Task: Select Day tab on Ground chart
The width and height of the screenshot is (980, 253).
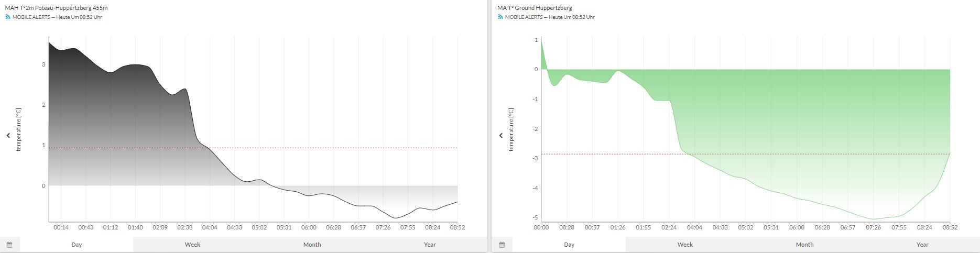Action: coord(569,245)
